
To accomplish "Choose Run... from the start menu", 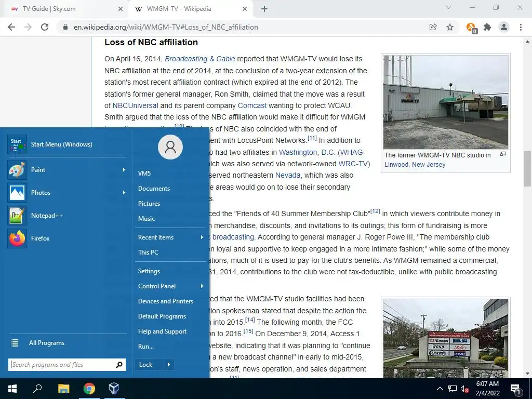I will pyautogui.click(x=146, y=347).
